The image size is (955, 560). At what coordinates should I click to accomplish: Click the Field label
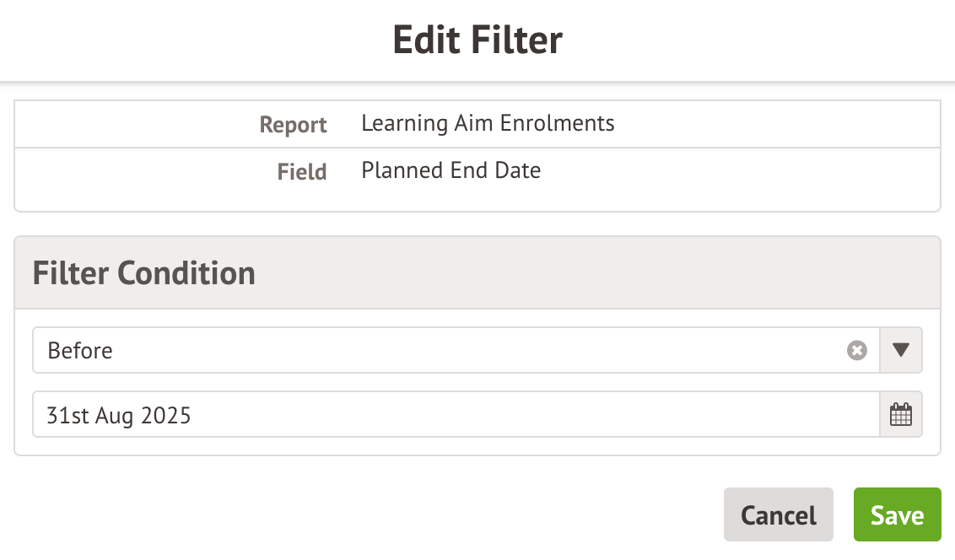(x=302, y=172)
